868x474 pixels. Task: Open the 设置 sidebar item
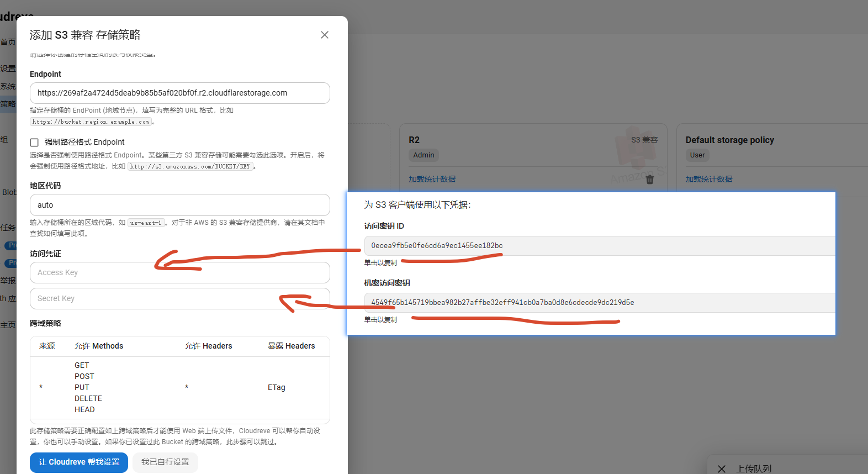pos(8,69)
